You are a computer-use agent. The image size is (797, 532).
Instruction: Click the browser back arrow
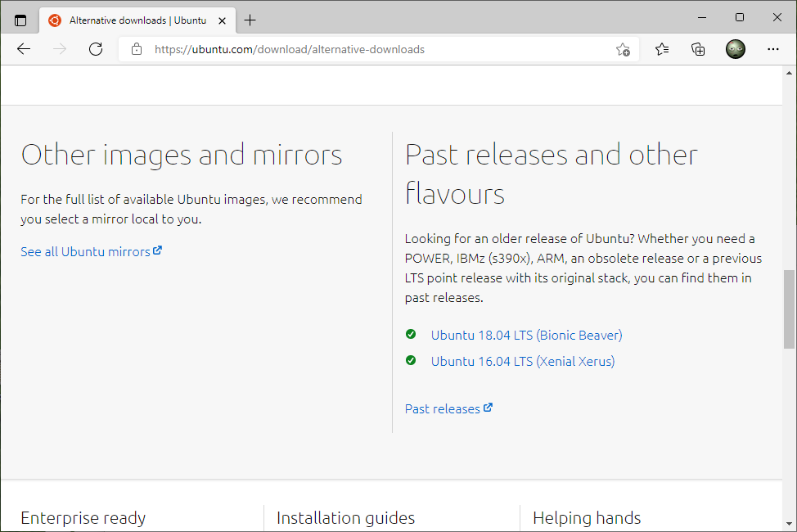tap(24, 49)
